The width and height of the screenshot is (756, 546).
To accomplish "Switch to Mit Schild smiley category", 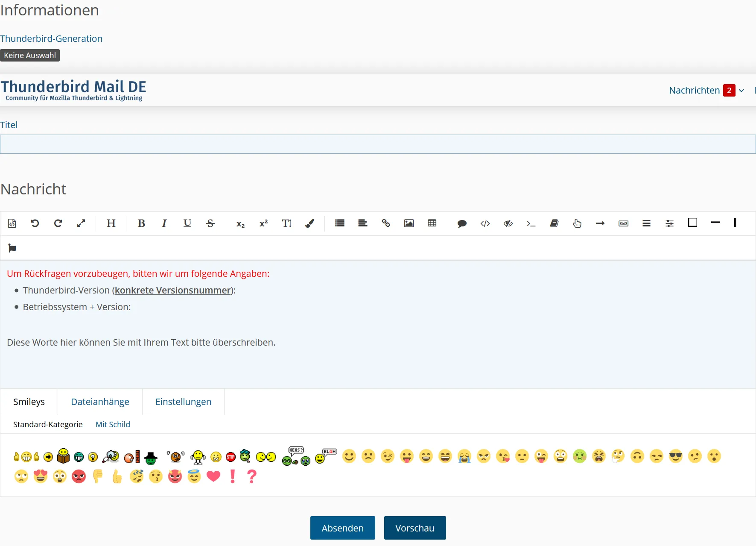I will 113,424.
